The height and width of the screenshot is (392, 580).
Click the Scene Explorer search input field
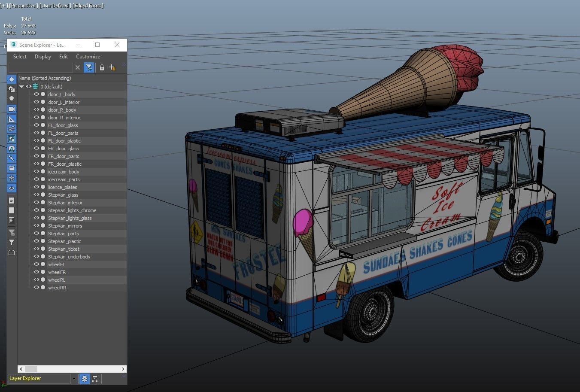[x=41, y=67]
